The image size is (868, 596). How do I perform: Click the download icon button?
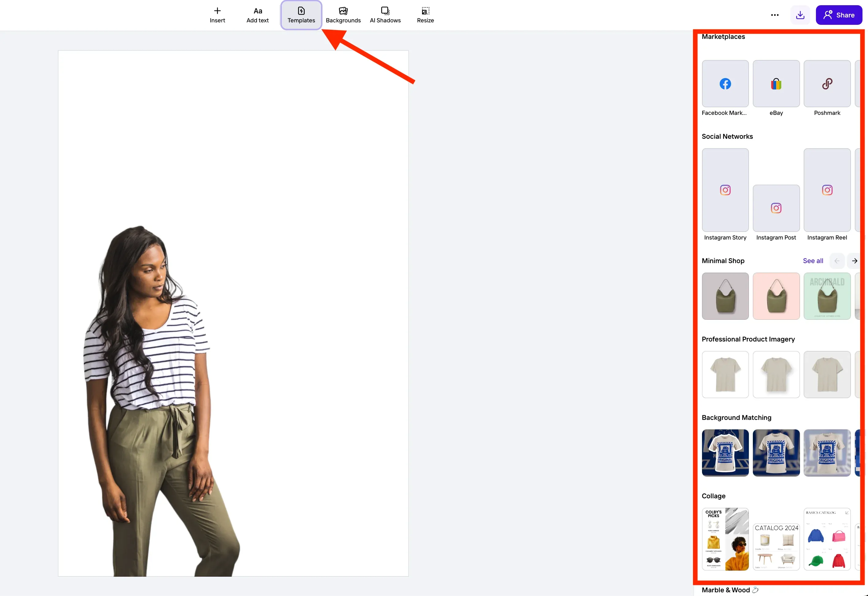tap(800, 15)
